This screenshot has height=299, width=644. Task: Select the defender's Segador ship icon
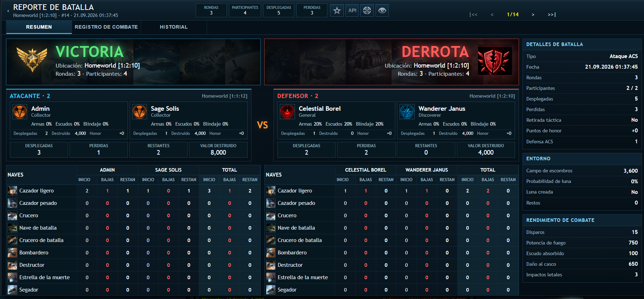271,290
